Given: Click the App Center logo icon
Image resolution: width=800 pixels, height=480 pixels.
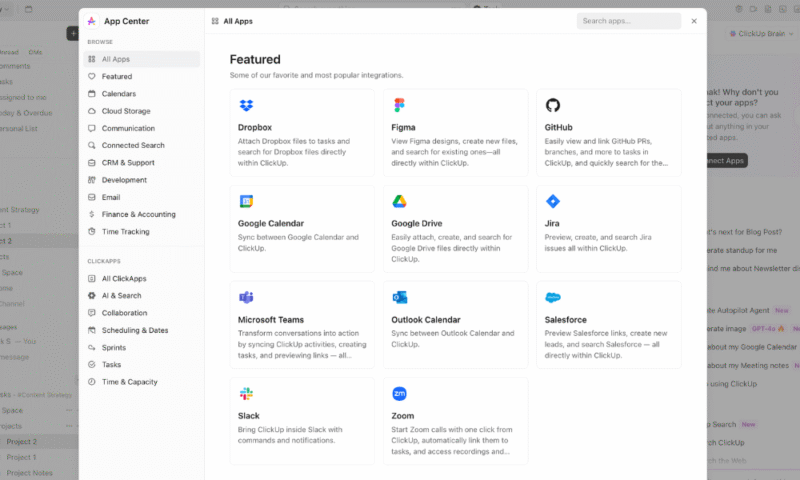Looking at the screenshot, I should (91, 21).
